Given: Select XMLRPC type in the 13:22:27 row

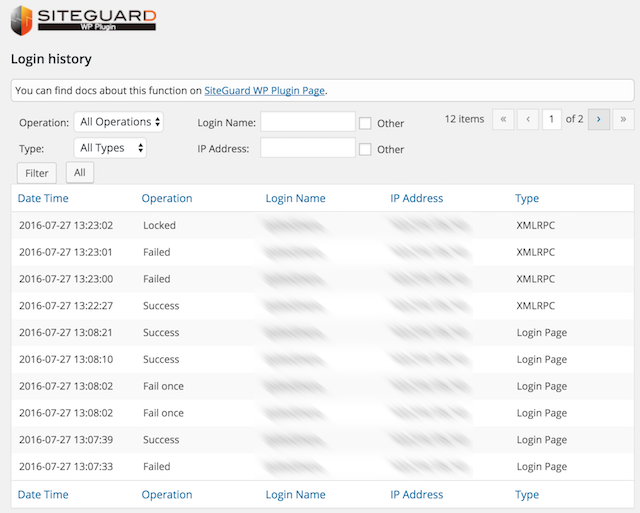Looking at the screenshot, I should tap(536, 306).
